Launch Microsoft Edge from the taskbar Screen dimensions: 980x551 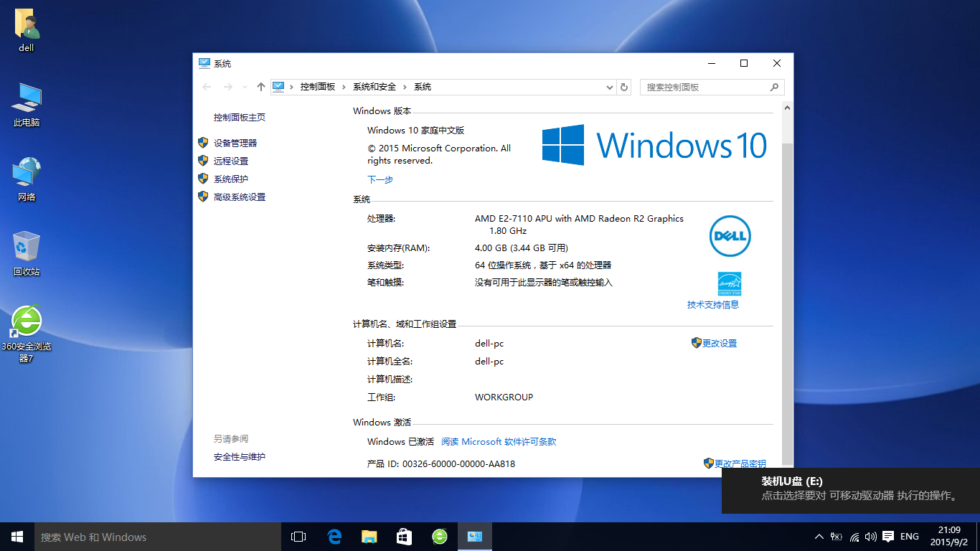click(334, 537)
